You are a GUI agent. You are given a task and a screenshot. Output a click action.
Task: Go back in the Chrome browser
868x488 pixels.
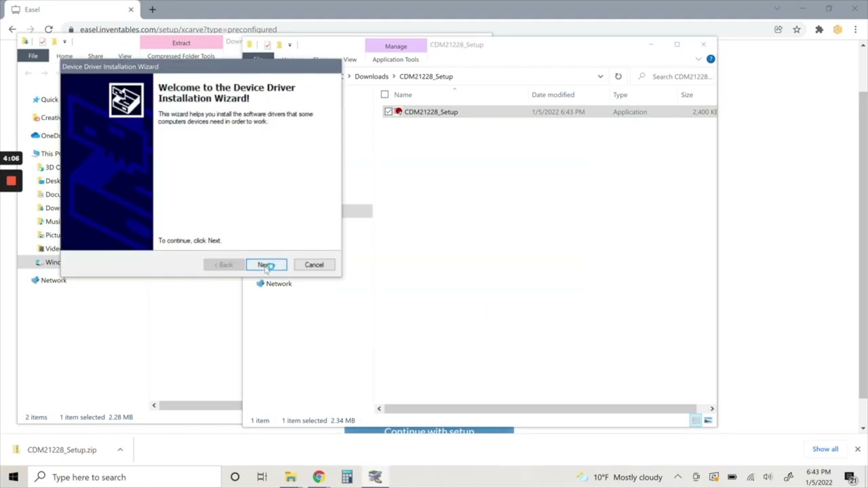[12, 30]
